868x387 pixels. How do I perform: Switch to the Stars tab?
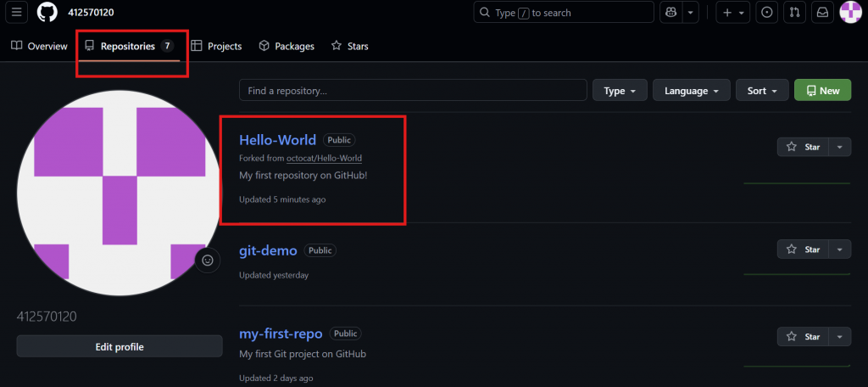click(349, 47)
